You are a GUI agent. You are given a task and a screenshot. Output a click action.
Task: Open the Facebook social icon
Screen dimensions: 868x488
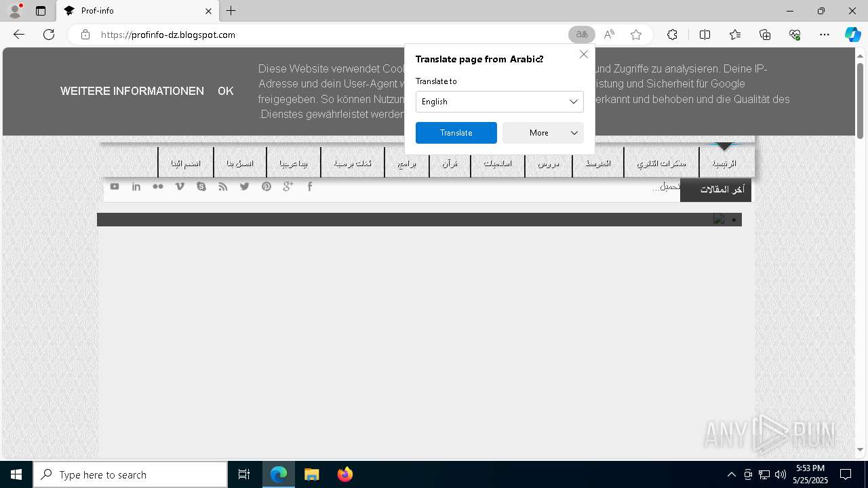tap(310, 186)
